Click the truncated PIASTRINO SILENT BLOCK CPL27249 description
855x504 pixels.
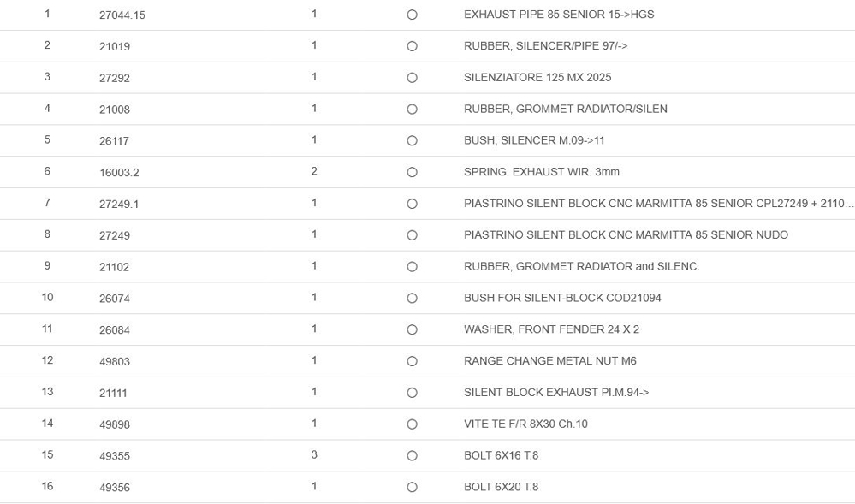[658, 204]
